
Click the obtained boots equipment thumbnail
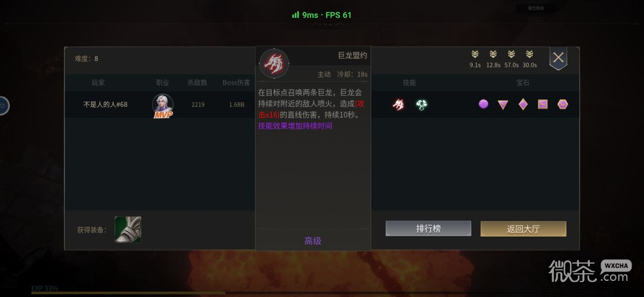click(x=128, y=230)
